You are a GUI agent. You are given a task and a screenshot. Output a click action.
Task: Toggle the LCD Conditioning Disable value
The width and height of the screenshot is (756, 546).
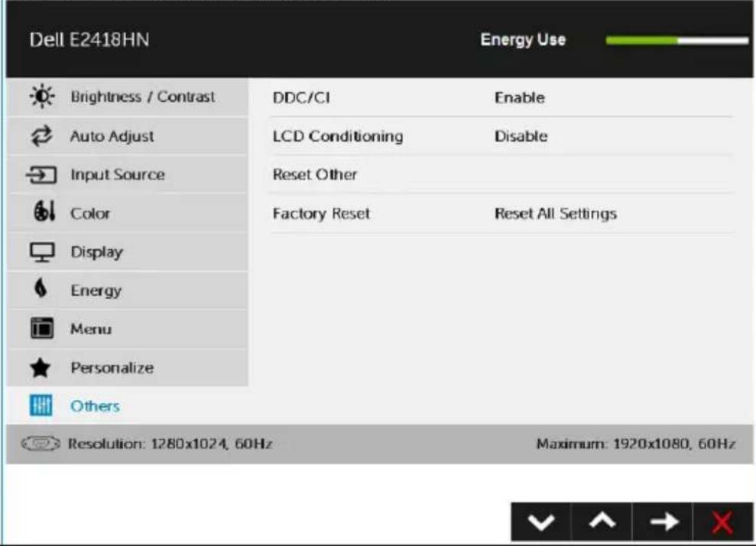(x=521, y=136)
